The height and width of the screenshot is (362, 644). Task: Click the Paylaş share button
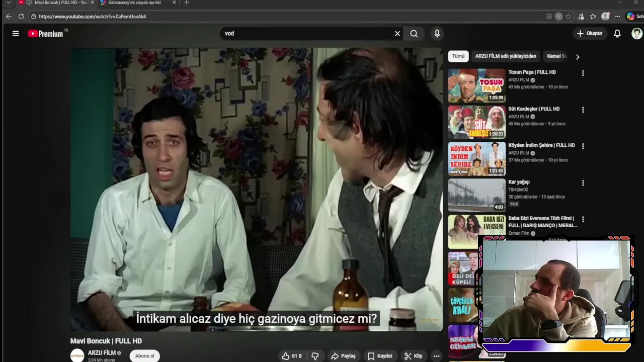pyautogui.click(x=343, y=356)
